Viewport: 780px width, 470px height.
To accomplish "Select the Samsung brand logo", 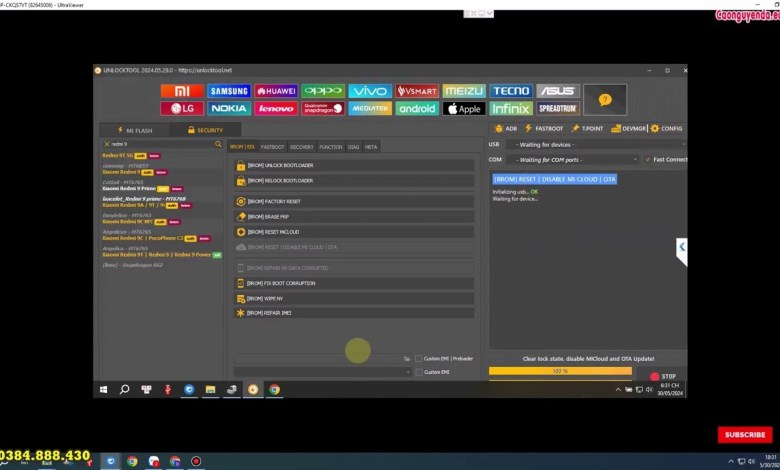I will [x=229, y=91].
